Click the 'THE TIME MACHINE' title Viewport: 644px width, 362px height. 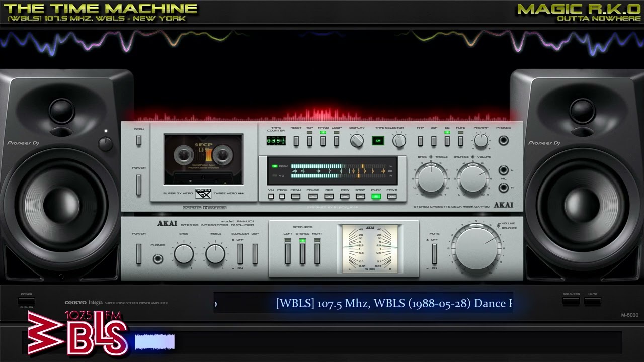[x=100, y=9]
